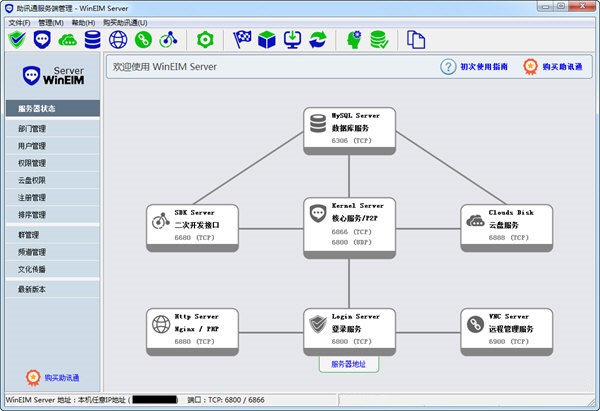Click the checkered flags toolbar icon

click(x=242, y=40)
